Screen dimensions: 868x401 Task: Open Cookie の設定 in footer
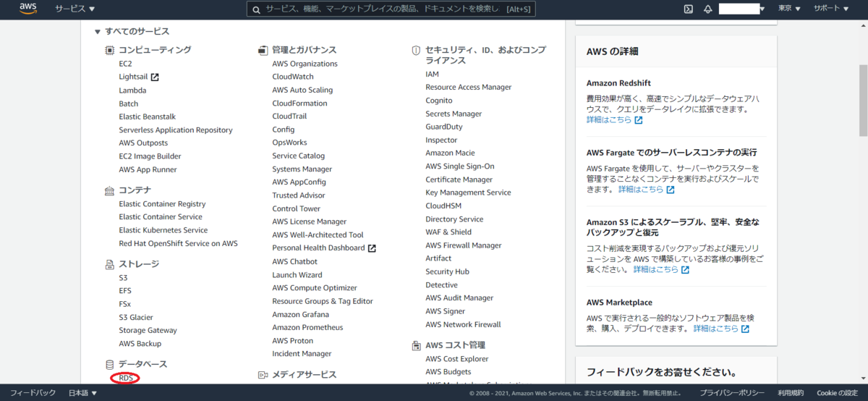(837, 393)
